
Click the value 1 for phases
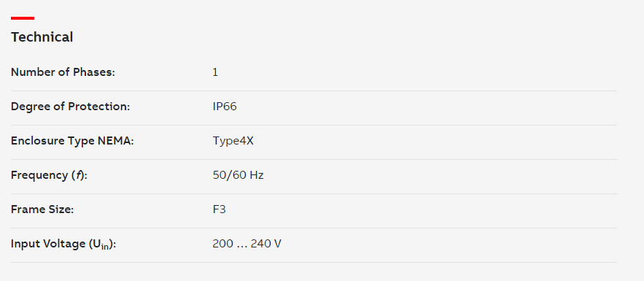click(x=215, y=72)
